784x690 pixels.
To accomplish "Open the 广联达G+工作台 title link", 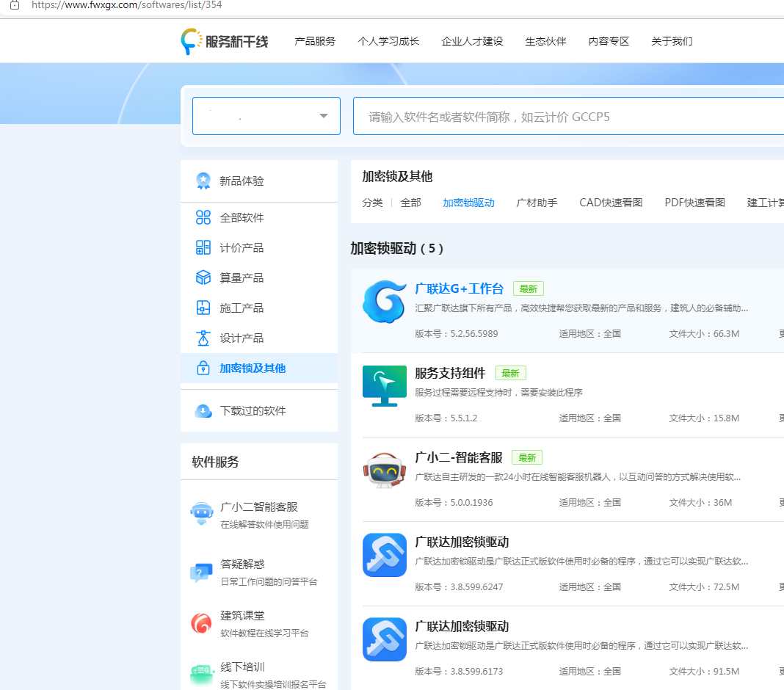I will pos(459,288).
